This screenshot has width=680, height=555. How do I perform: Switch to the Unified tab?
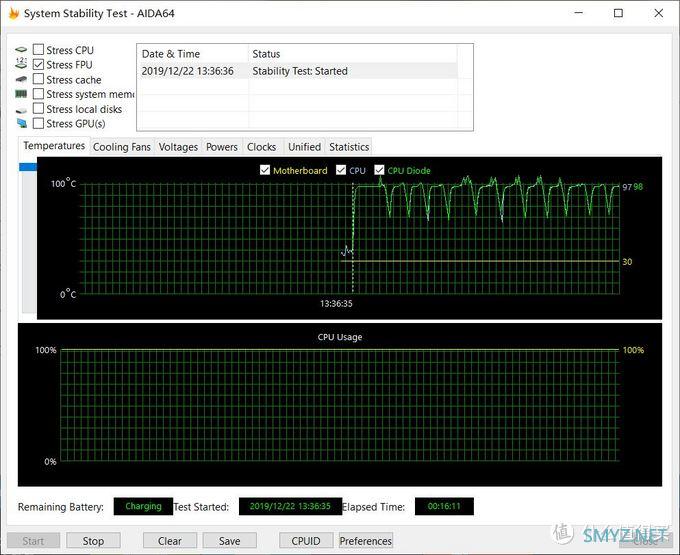click(x=304, y=147)
